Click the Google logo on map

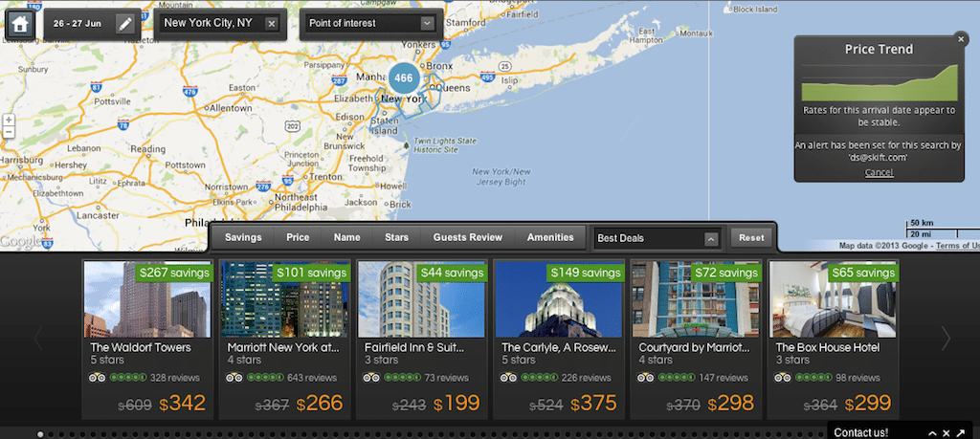[20, 241]
